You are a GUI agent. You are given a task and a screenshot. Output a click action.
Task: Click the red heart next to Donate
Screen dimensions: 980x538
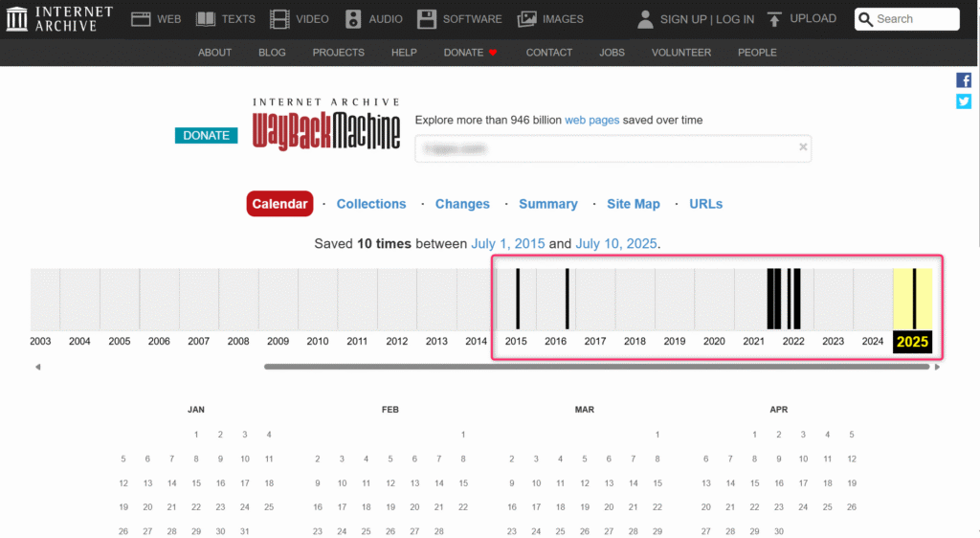493,53
